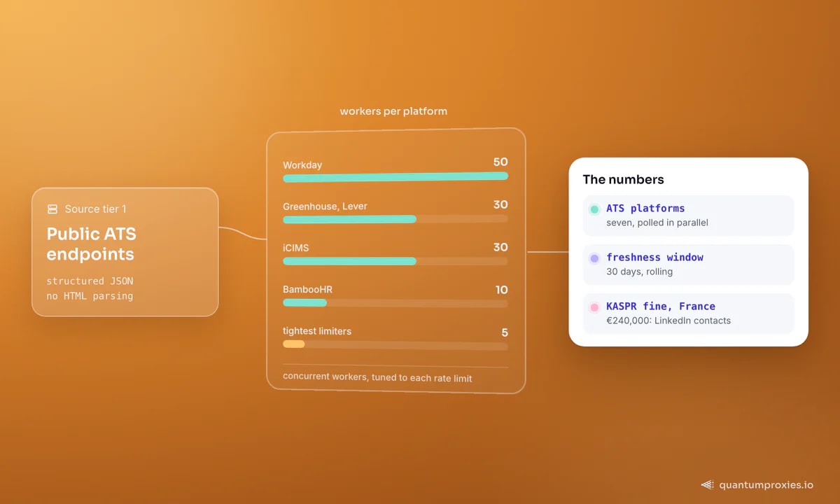
Task: Click the purple dot next to freshness window
Action: click(x=594, y=258)
